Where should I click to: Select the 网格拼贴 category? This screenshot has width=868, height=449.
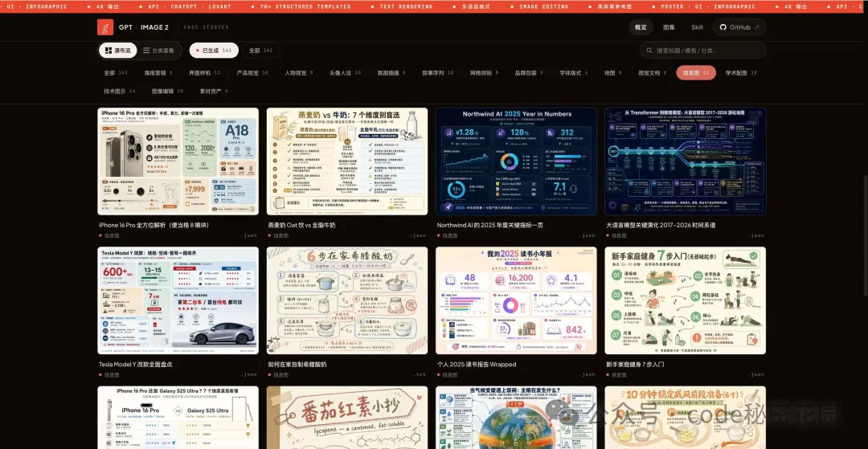(484, 72)
